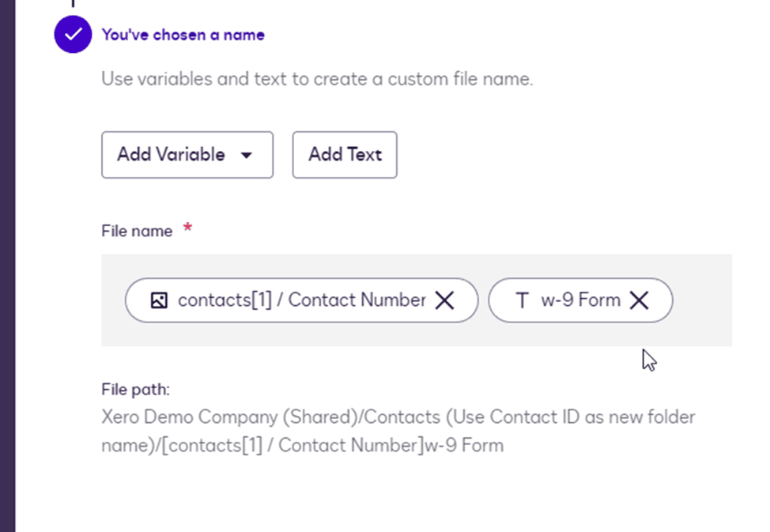Expand the arrow next to Add Variable
The height and width of the screenshot is (532, 770).
pos(247,156)
